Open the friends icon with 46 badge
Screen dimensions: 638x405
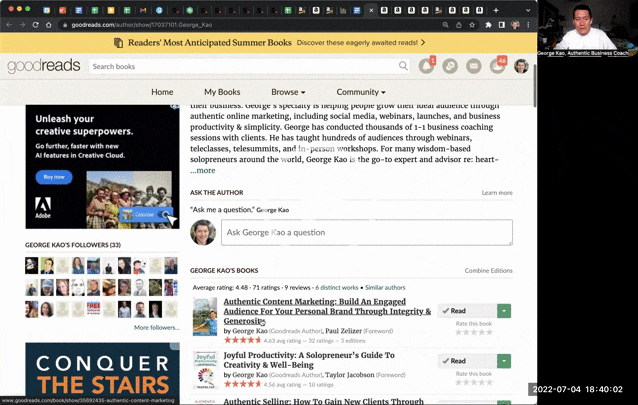click(x=497, y=66)
